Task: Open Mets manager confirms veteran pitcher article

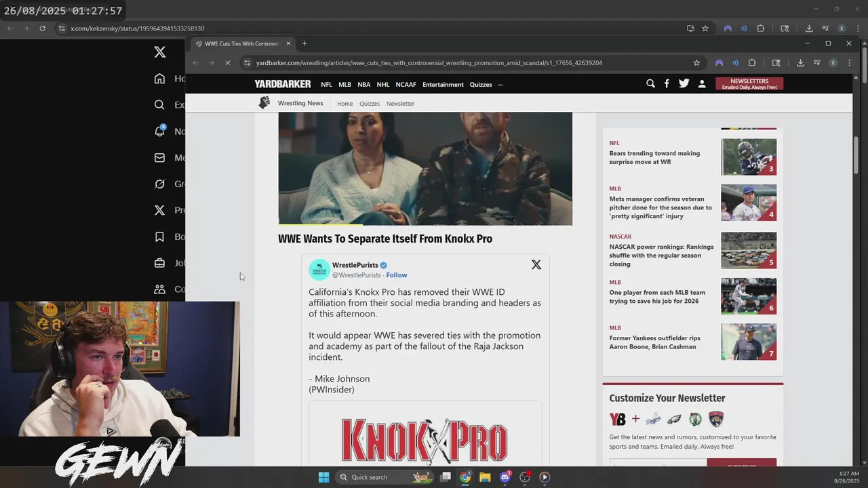Action: pyautogui.click(x=660, y=207)
